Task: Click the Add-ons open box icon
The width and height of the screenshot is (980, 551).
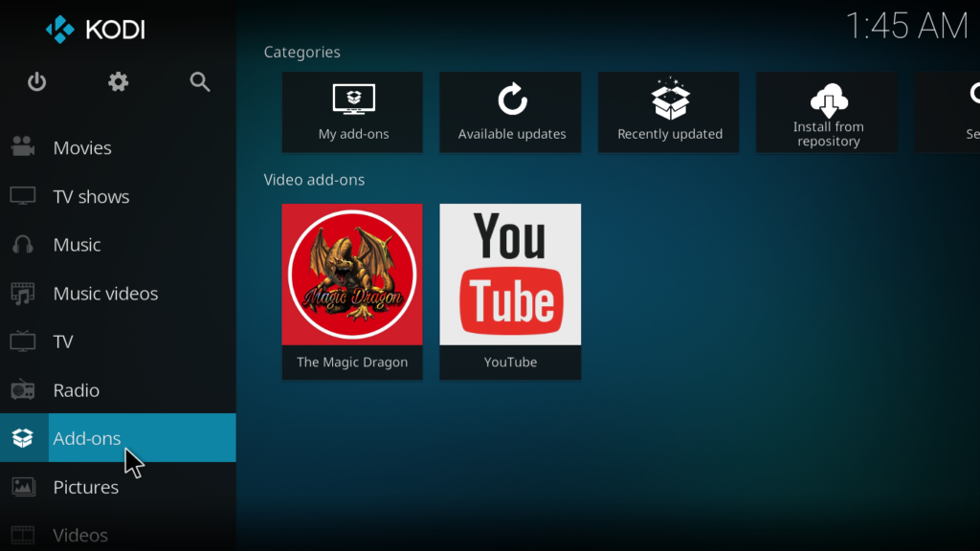Action: point(23,438)
